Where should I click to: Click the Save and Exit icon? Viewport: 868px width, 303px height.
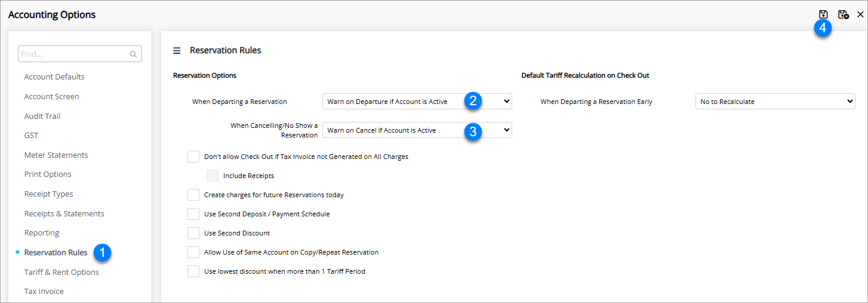point(843,14)
